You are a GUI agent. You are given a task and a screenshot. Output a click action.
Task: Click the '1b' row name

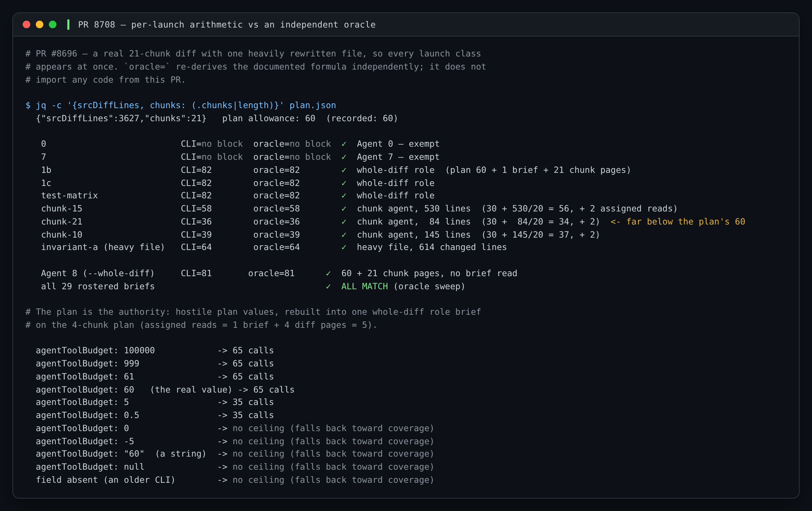[46, 170]
